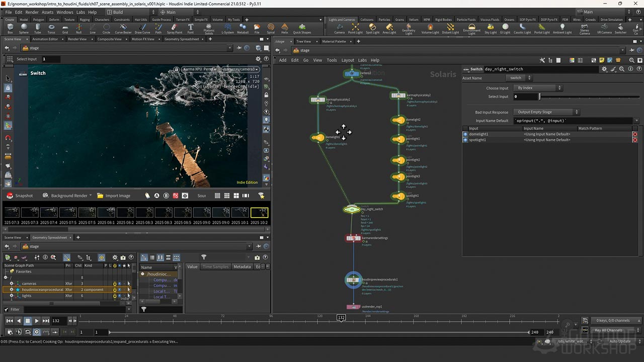Click the Key All Channels button
644x362 pixels.
[x=608, y=330]
